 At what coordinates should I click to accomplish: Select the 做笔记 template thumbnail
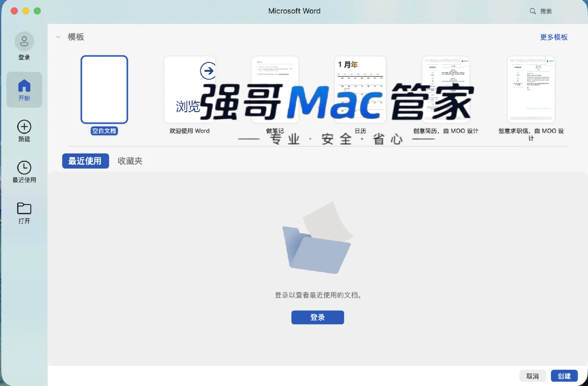click(275, 89)
